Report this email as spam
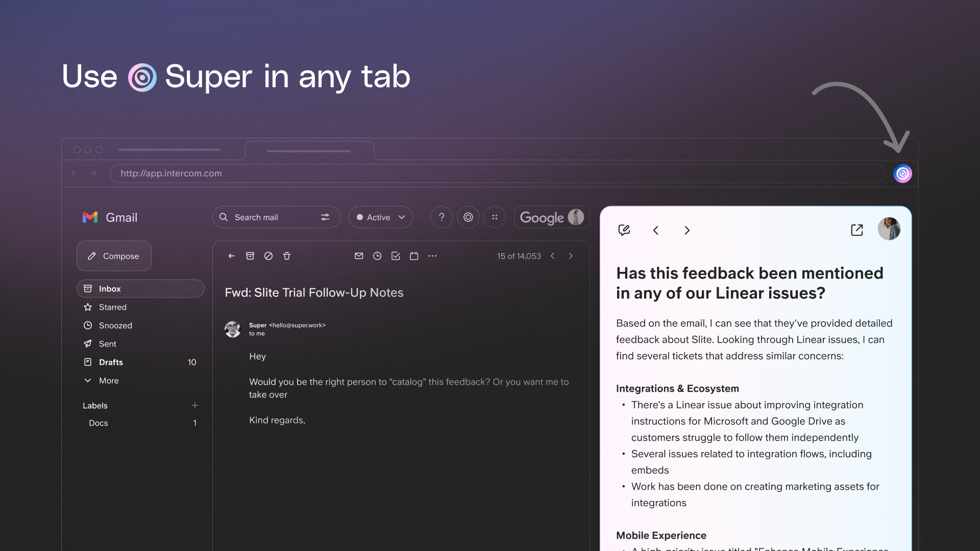Screen dimensions: 980x551 point(268,256)
